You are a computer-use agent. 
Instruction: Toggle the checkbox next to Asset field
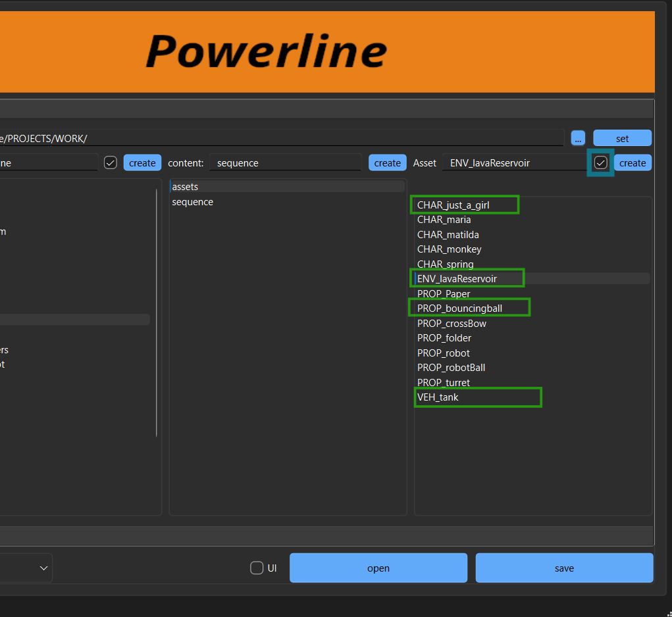pos(600,162)
